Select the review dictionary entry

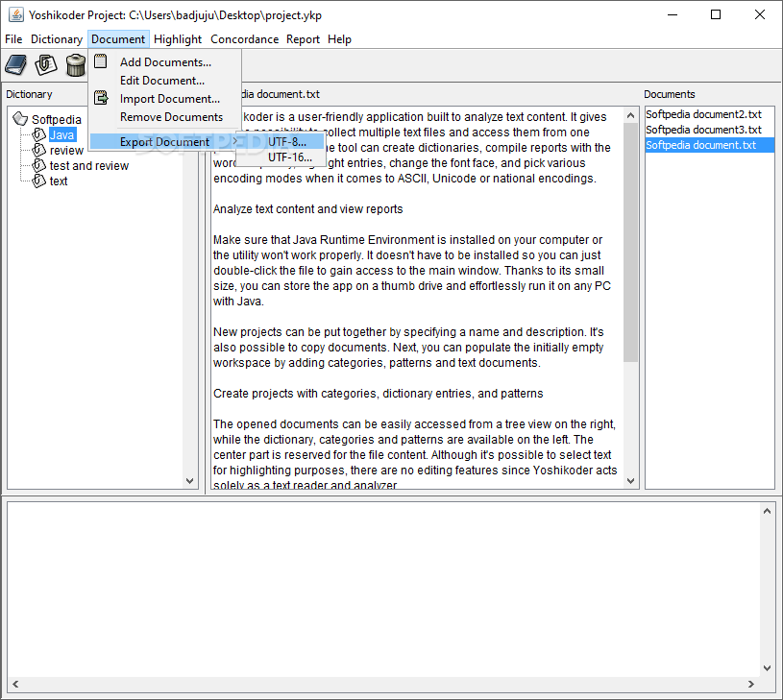coord(66,150)
